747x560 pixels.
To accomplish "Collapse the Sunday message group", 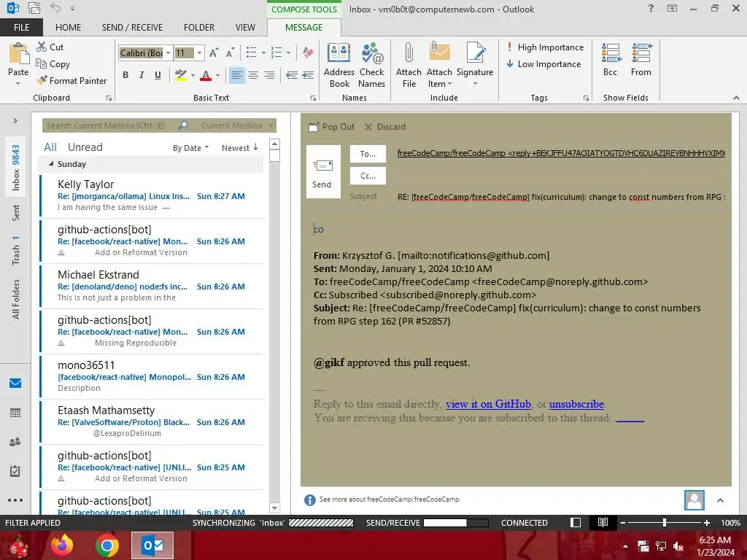I will point(51,163).
